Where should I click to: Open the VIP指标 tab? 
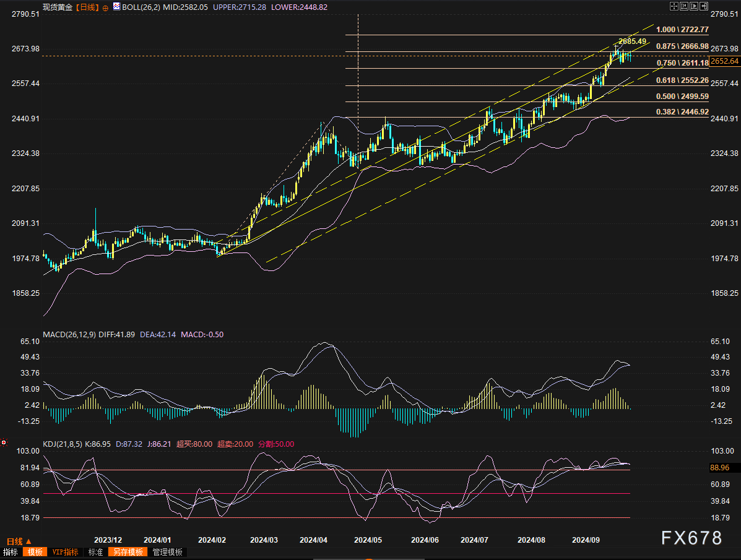[x=65, y=552]
